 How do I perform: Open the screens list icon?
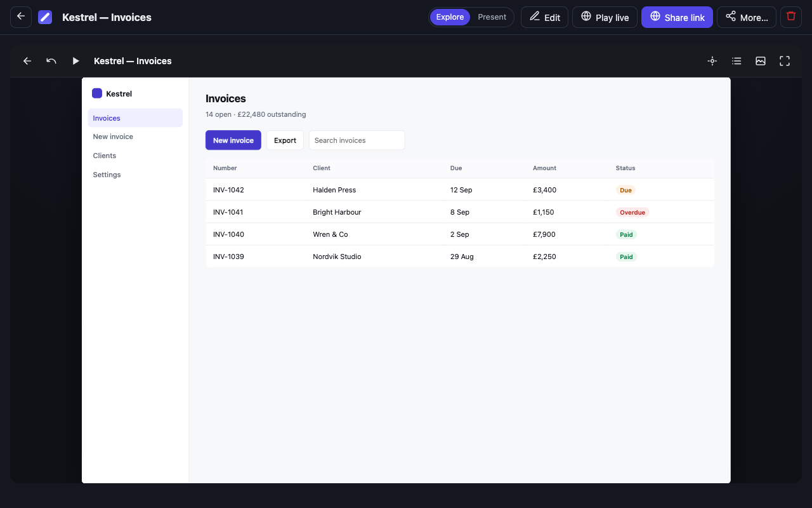(x=737, y=61)
